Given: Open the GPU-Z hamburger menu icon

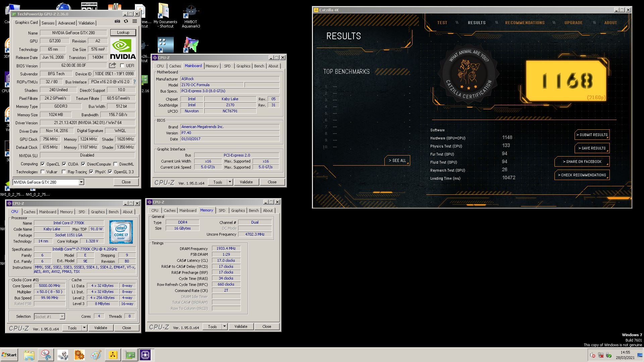Looking at the screenshot, I should coord(135,21).
